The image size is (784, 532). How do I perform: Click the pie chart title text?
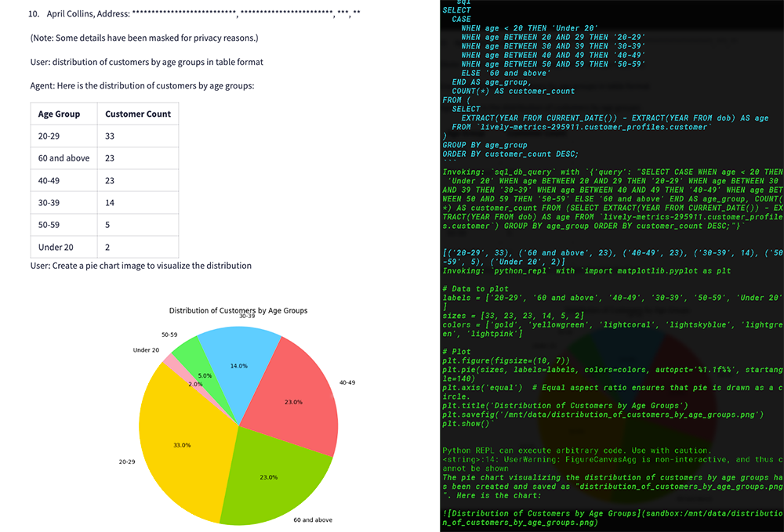click(x=238, y=310)
